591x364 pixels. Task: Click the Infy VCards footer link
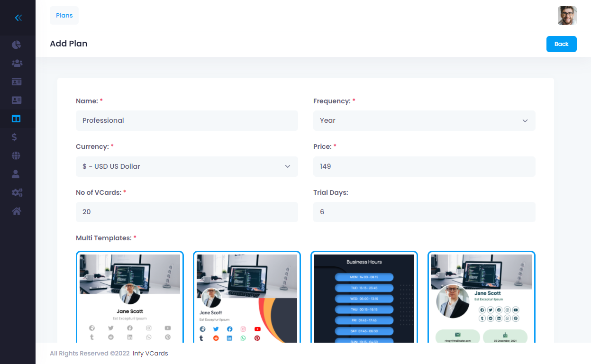[x=150, y=354]
